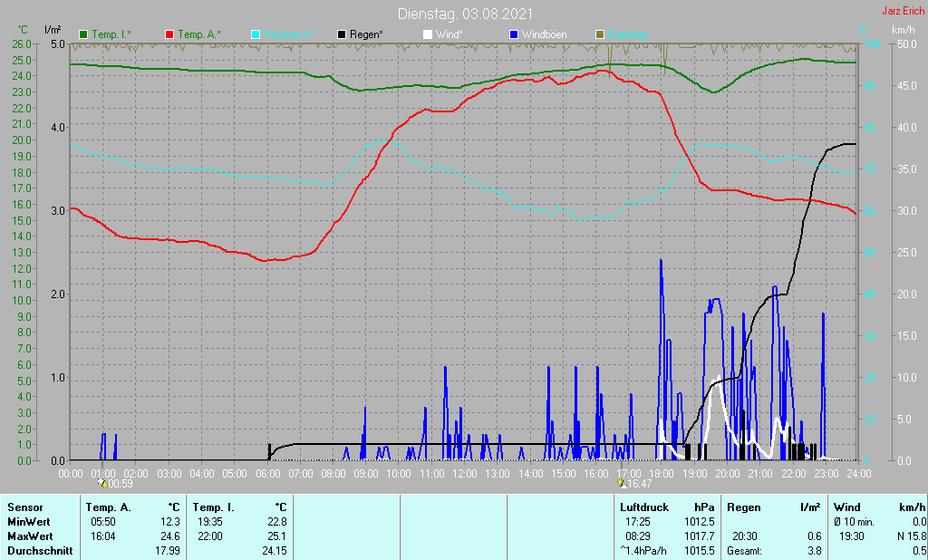Click the Luftdruck column header

(644, 507)
